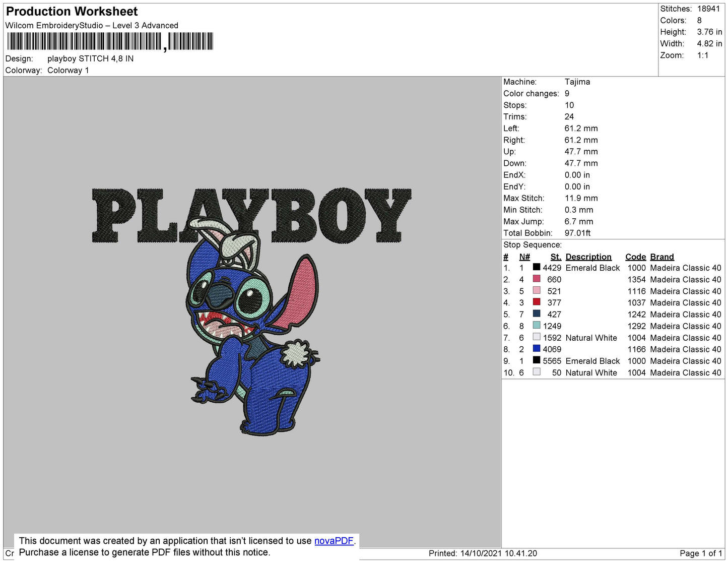Click the Description column header

[x=588, y=257]
